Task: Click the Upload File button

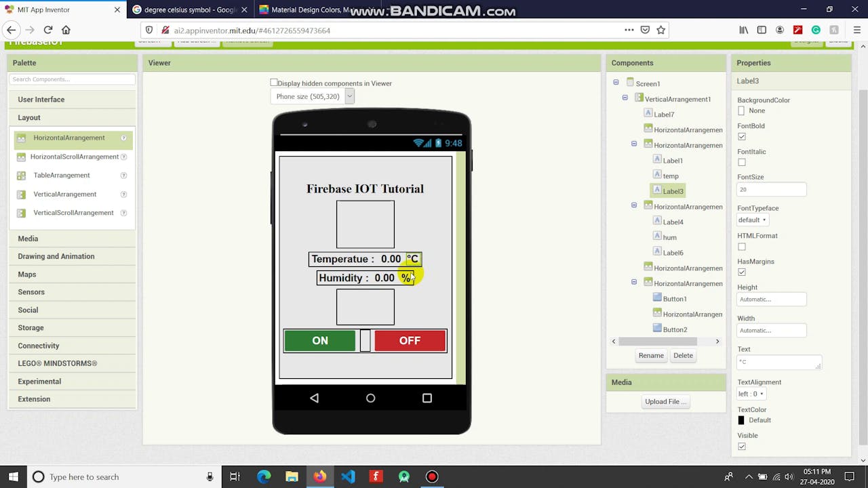Action: tap(665, 401)
